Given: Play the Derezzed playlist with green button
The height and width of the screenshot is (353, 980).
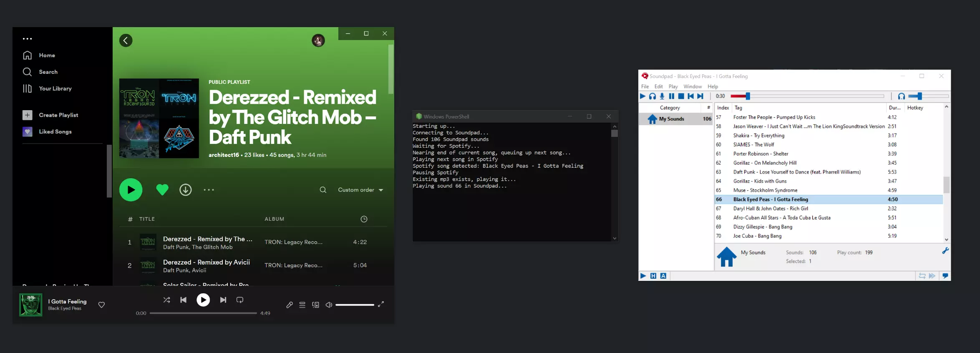Looking at the screenshot, I should [x=131, y=190].
